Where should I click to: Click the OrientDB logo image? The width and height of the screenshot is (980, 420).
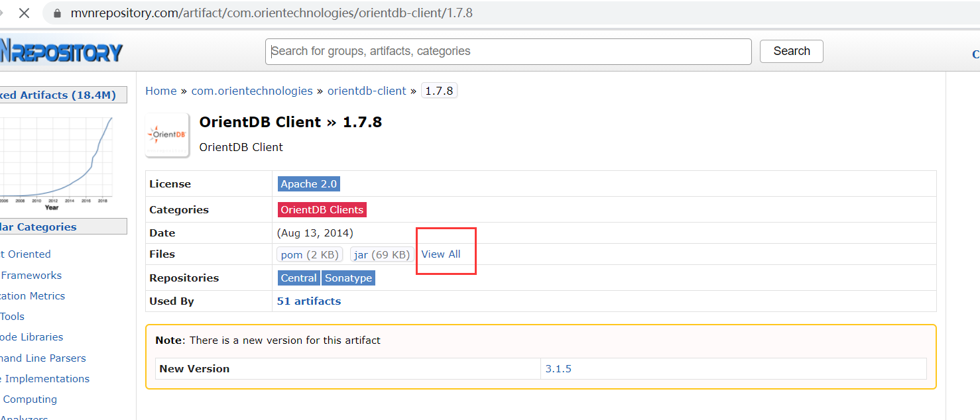tap(167, 135)
